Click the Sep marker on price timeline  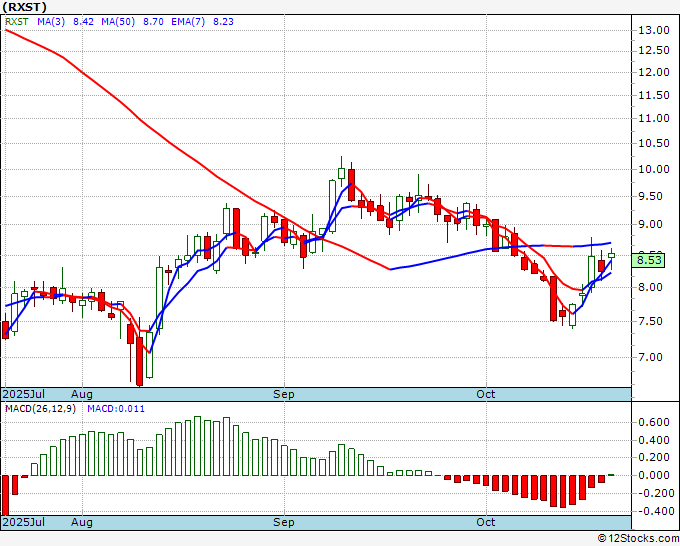click(x=284, y=394)
